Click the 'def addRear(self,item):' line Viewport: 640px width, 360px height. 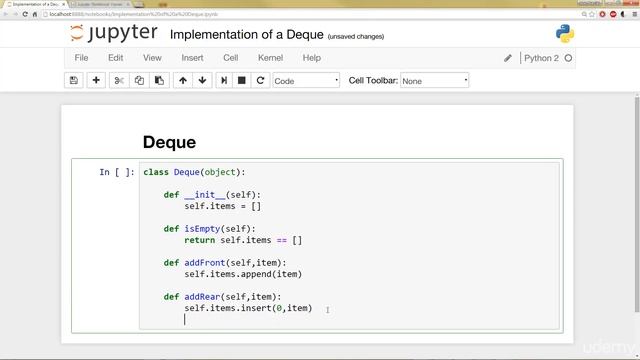tap(222, 297)
